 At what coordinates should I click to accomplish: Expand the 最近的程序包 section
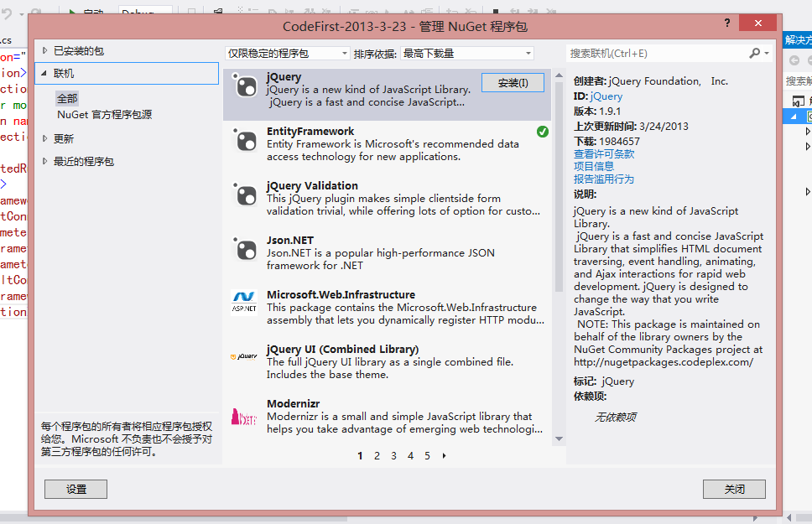[45, 162]
